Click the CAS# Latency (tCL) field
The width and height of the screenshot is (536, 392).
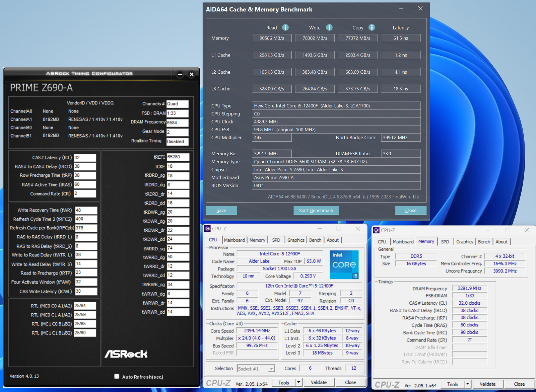click(x=85, y=157)
